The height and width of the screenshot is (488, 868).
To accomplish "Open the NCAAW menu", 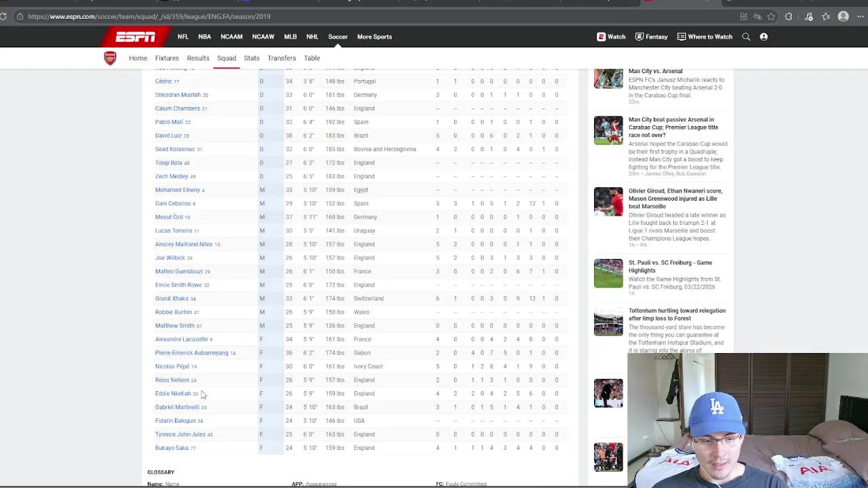I will click(x=263, y=37).
